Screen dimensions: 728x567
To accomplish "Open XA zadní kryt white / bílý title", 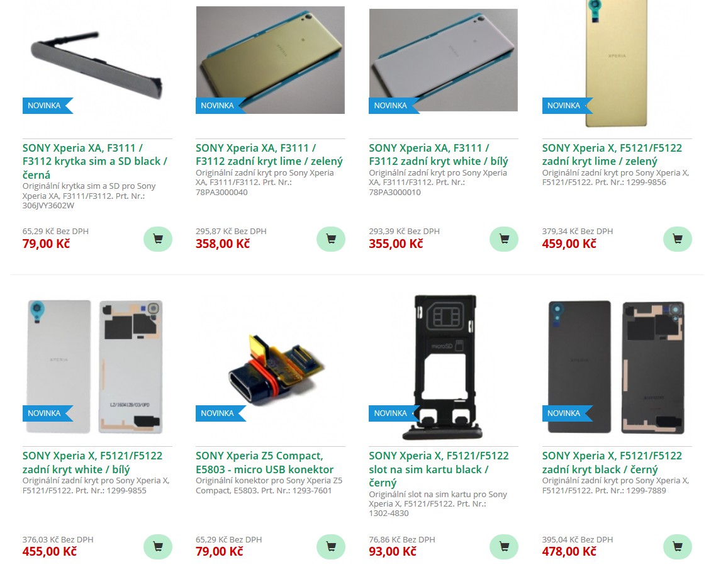I will coord(439,155).
